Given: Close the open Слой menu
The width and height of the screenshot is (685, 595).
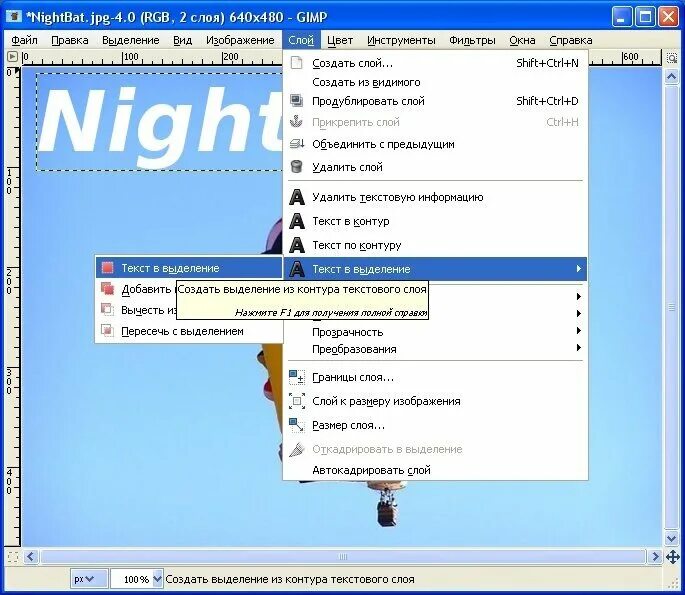Looking at the screenshot, I should point(301,40).
